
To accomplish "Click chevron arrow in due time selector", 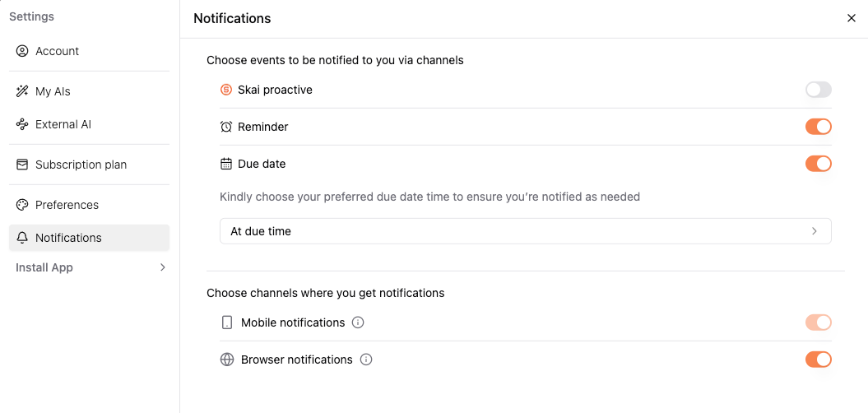I will 815,231.
